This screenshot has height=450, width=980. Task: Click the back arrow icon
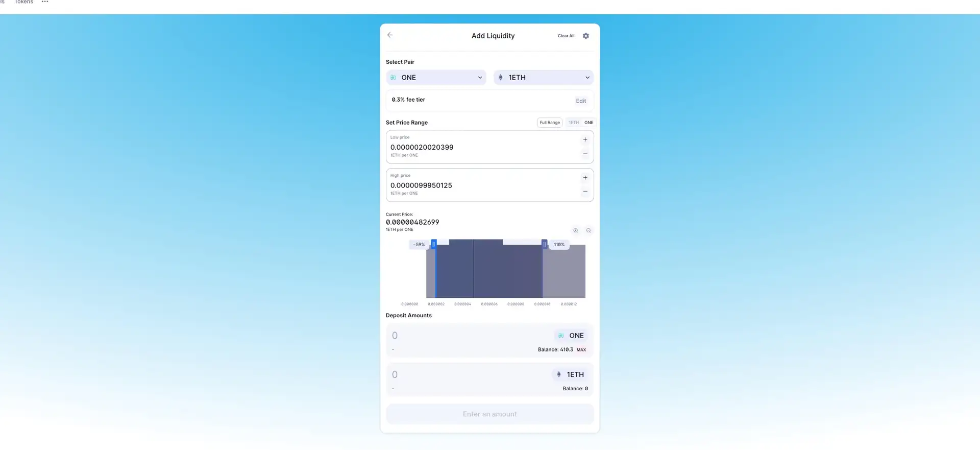tap(390, 35)
